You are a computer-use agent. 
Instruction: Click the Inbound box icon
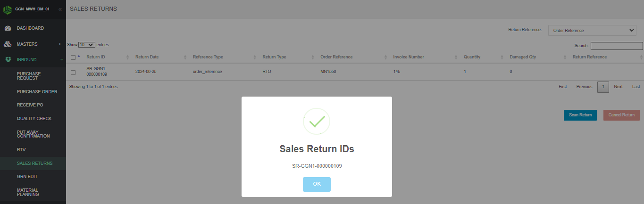pos(8,60)
